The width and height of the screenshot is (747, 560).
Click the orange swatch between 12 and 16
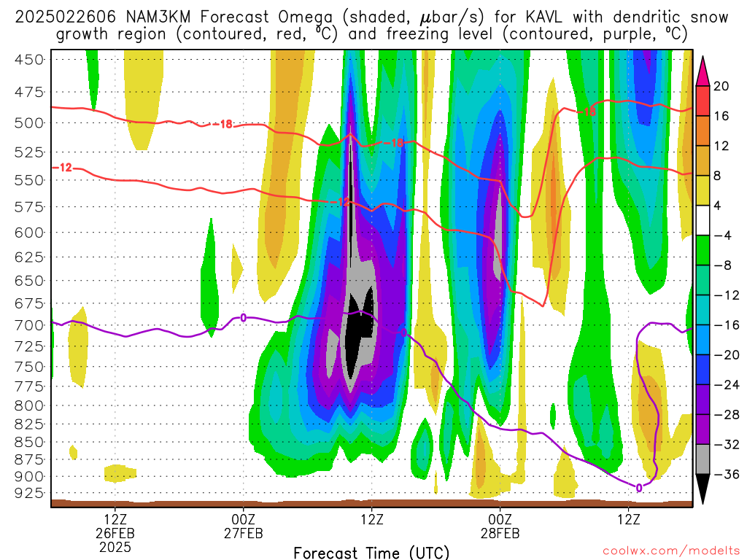703,131
